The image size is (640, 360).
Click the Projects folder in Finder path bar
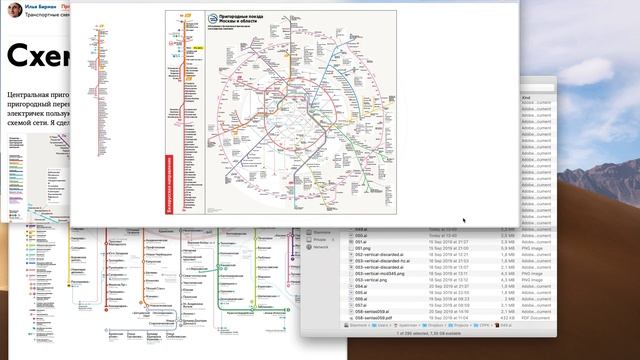coord(458,325)
